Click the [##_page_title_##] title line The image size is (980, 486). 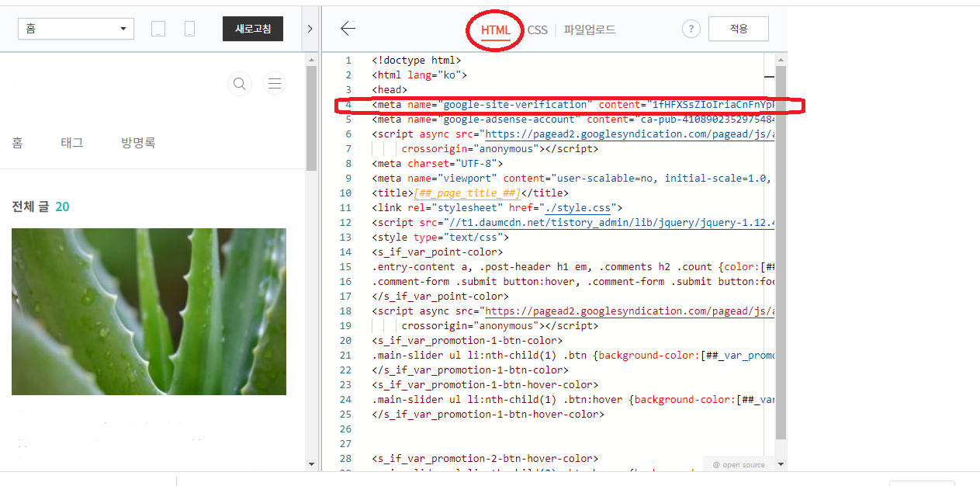(470, 193)
